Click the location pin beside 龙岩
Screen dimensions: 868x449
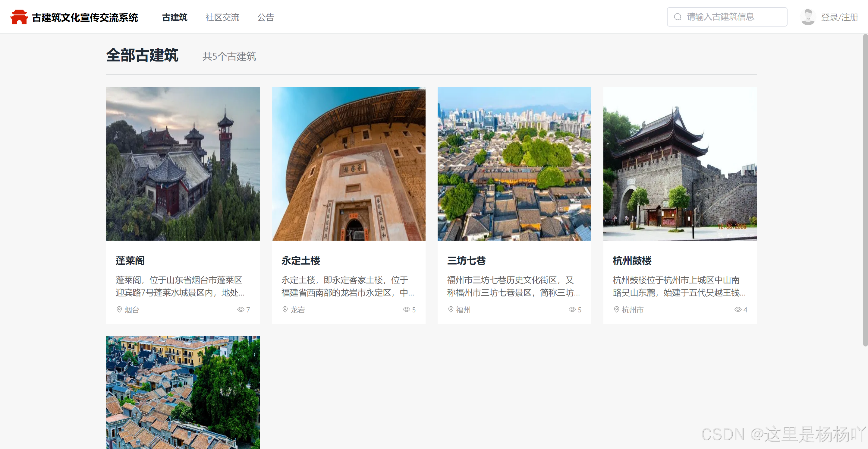(285, 309)
